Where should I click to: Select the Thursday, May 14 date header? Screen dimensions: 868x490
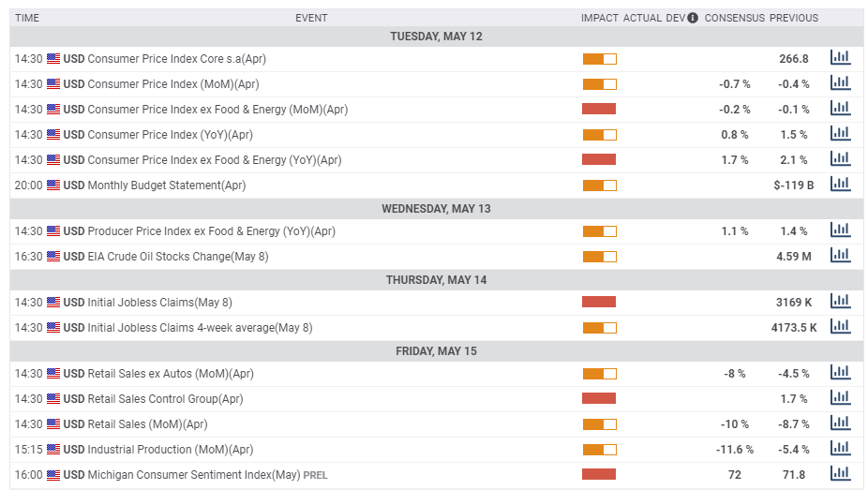pos(436,280)
